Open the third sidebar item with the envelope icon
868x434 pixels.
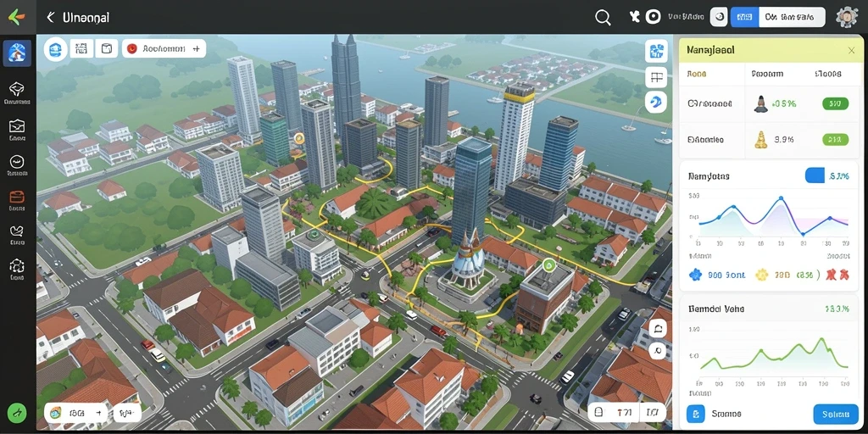pos(17,130)
